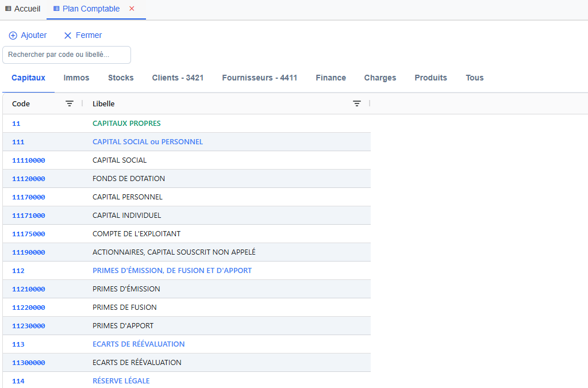The height and width of the screenshot is (388, 588).
Task: Switch to the Immos tab
Action: point(76,78)
